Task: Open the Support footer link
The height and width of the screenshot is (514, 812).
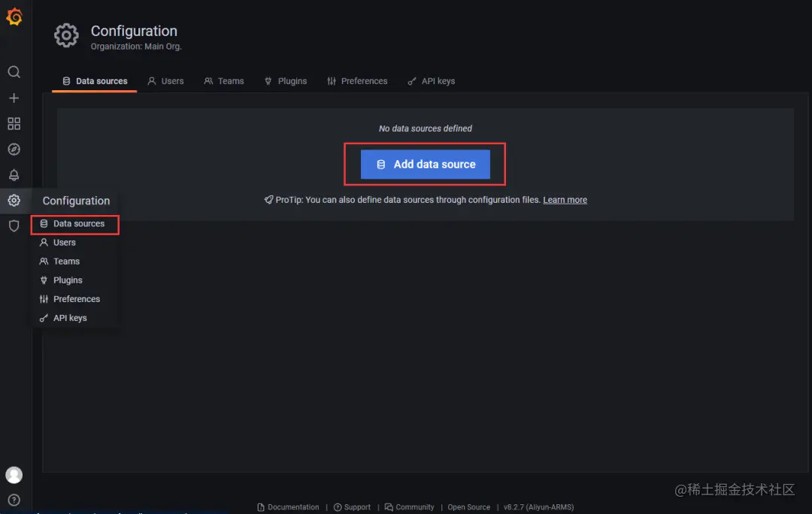Action: 352,507
